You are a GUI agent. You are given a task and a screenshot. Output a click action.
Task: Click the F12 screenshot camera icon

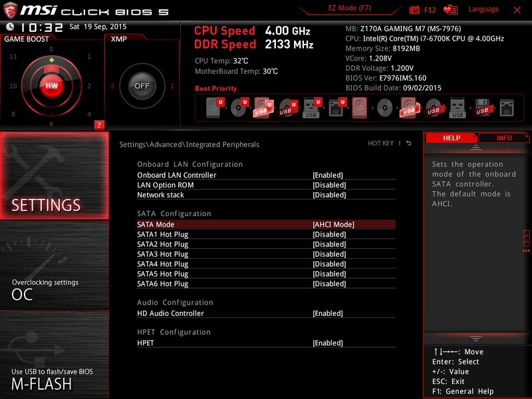(414, 9)
